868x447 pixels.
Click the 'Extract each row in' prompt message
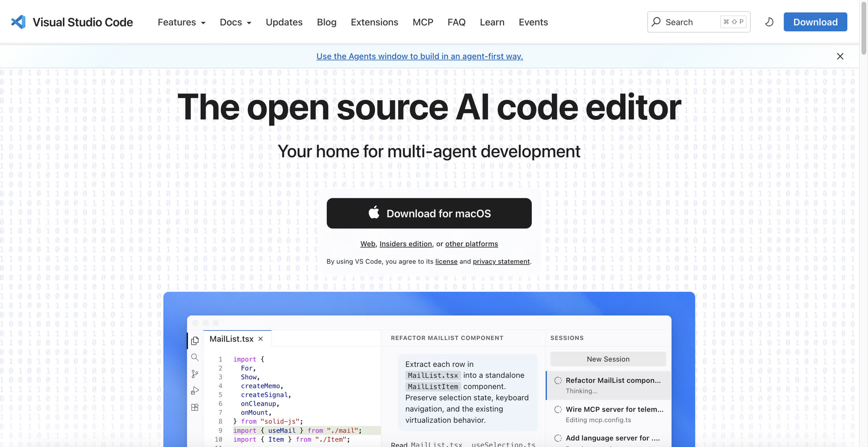pos(468,392)
